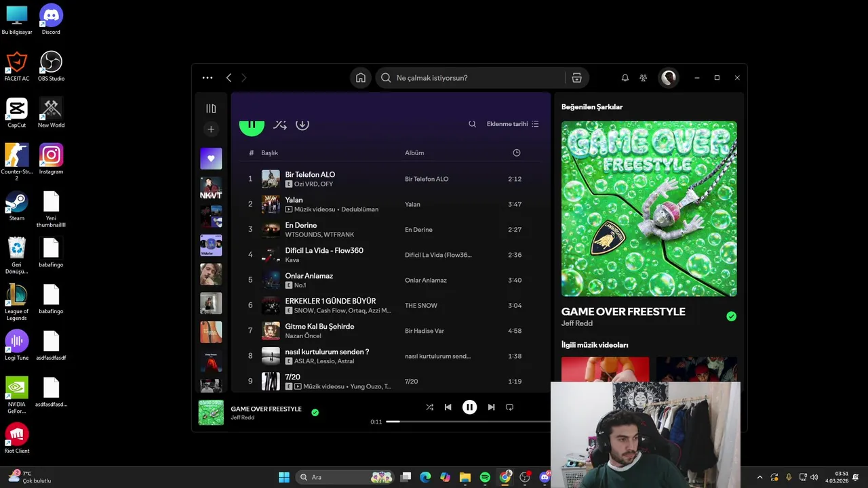Image resolution: width=868 pixels, height=488 pixels.
Task: Open Windows Start menu
Action: point(284,477)
